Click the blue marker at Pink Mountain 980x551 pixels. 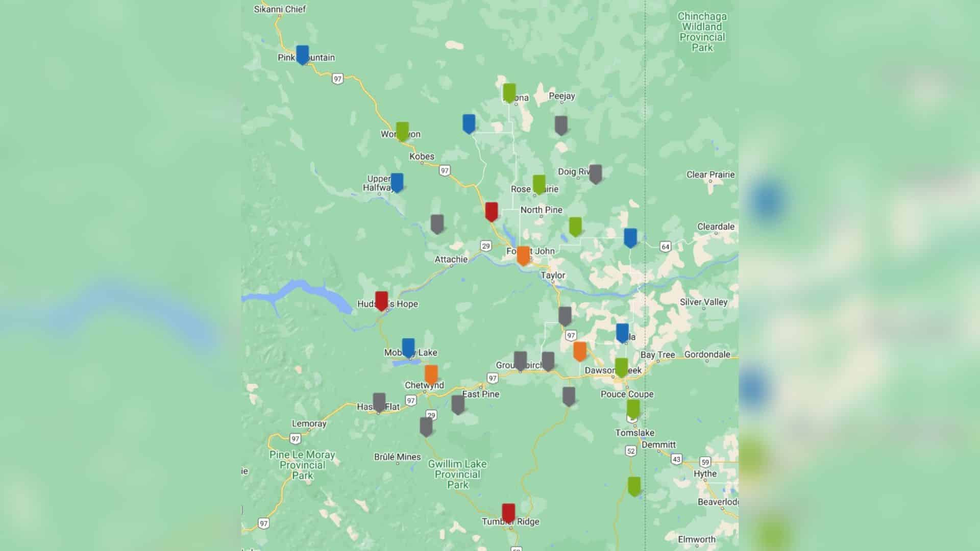302,55
